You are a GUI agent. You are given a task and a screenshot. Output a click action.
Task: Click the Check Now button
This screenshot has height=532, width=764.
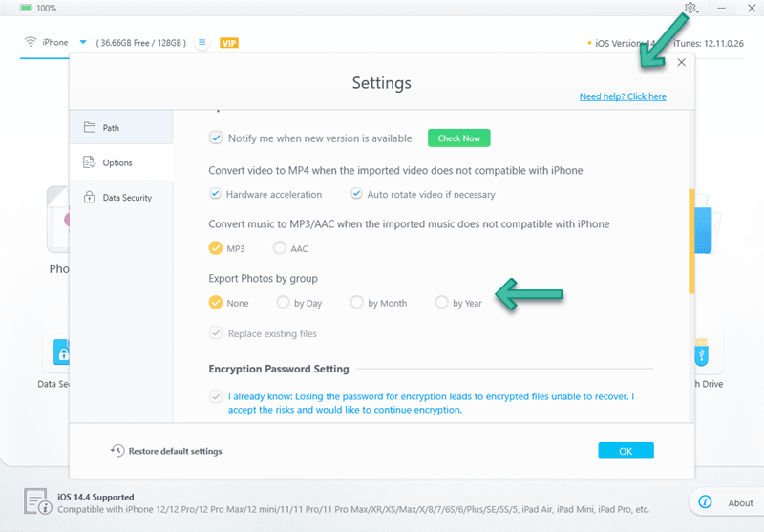coord(459,138)
